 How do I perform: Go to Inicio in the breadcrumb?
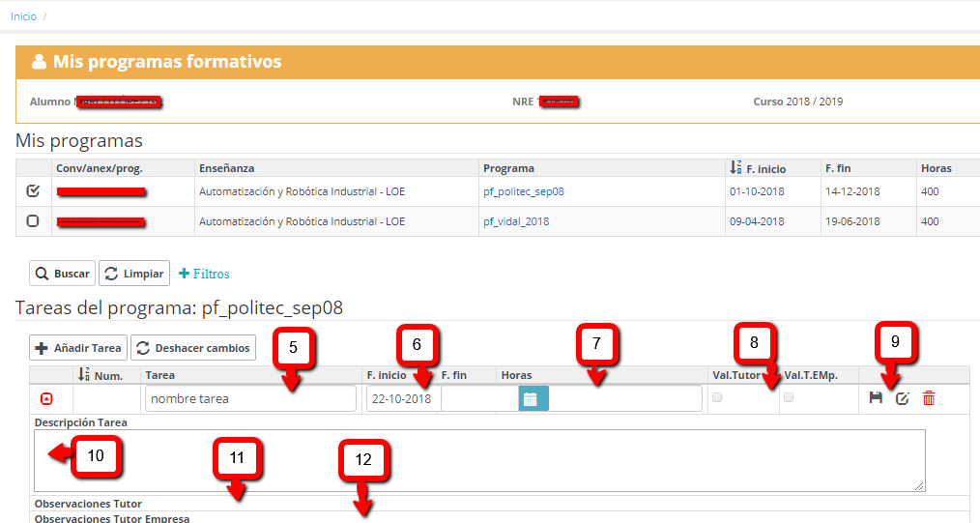pos(23,16)
